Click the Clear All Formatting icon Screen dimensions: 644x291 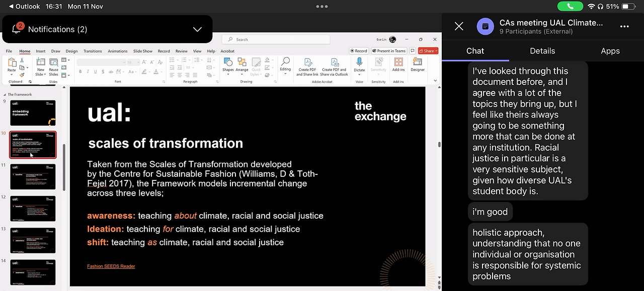pyautogui.click(x=160, y=62)
